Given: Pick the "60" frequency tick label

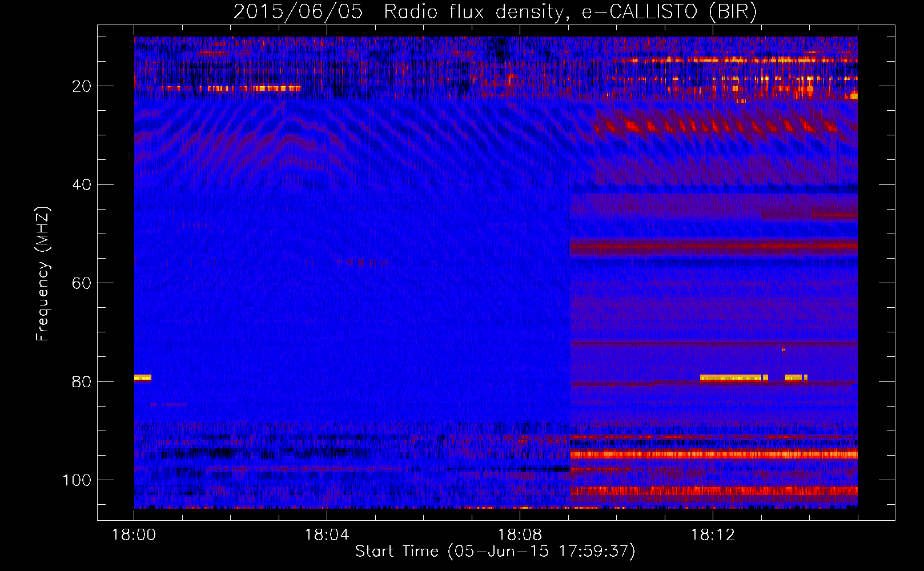Looking at the screenshot, I should (x=82, y=283).
